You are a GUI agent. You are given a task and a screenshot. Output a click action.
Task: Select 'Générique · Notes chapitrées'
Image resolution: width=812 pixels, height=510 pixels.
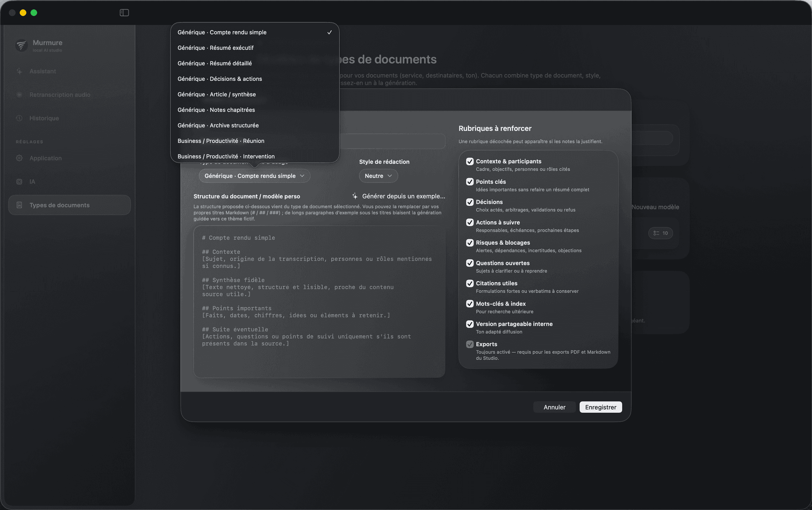click(255, 110)
